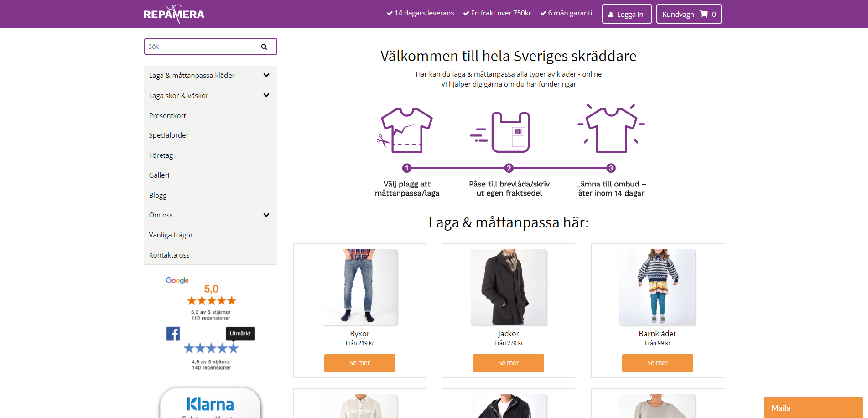Click the finished t-shirt step icon
The height and width of the screenshot is (418, 868).
611,129
